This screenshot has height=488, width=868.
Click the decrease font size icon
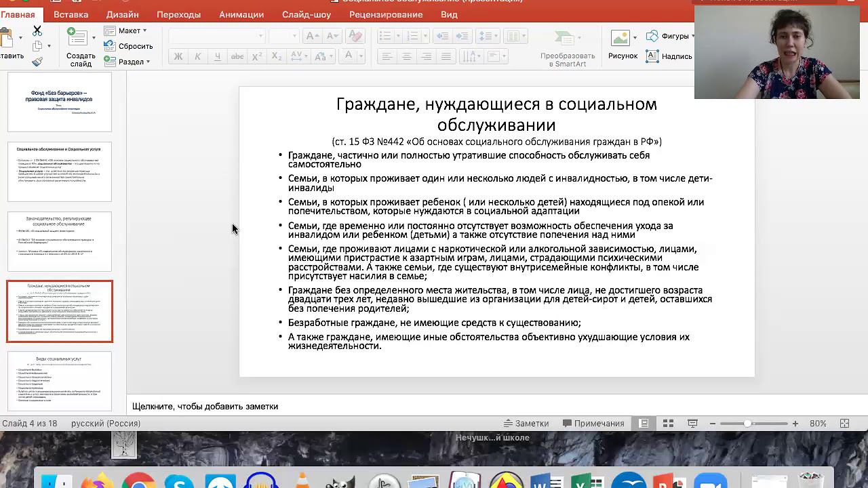332,36
